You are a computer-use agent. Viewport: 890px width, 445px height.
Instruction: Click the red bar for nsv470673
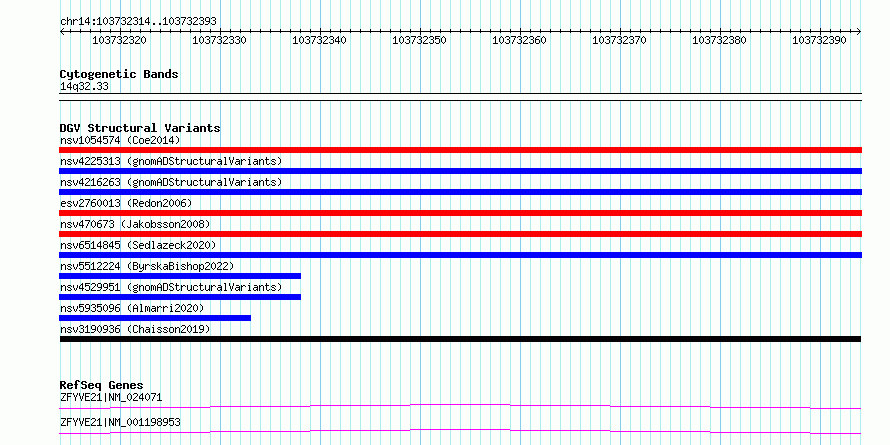[461, 234]
